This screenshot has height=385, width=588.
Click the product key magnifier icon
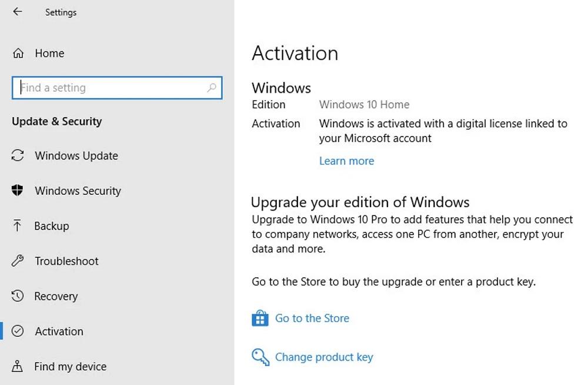coord(260,357)
